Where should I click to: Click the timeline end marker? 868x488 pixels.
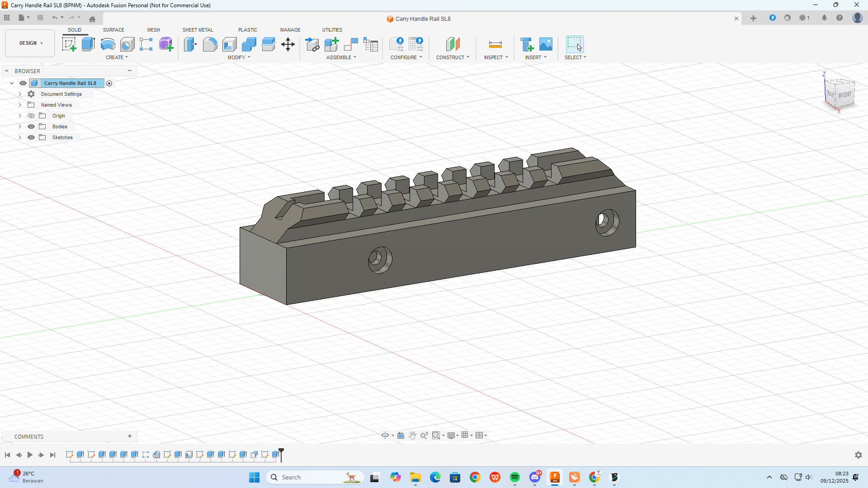click(281, 454)
